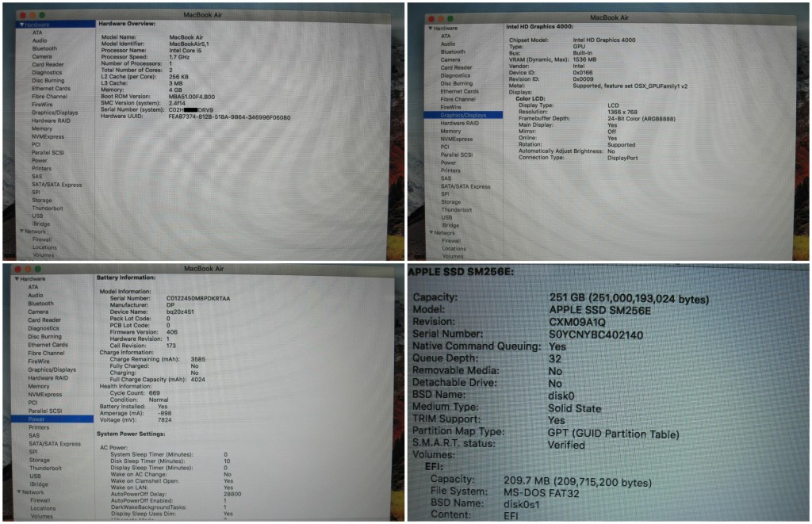
Task: Select Disc Burning in Battery Information window sidebar
Action: point(44,337)
